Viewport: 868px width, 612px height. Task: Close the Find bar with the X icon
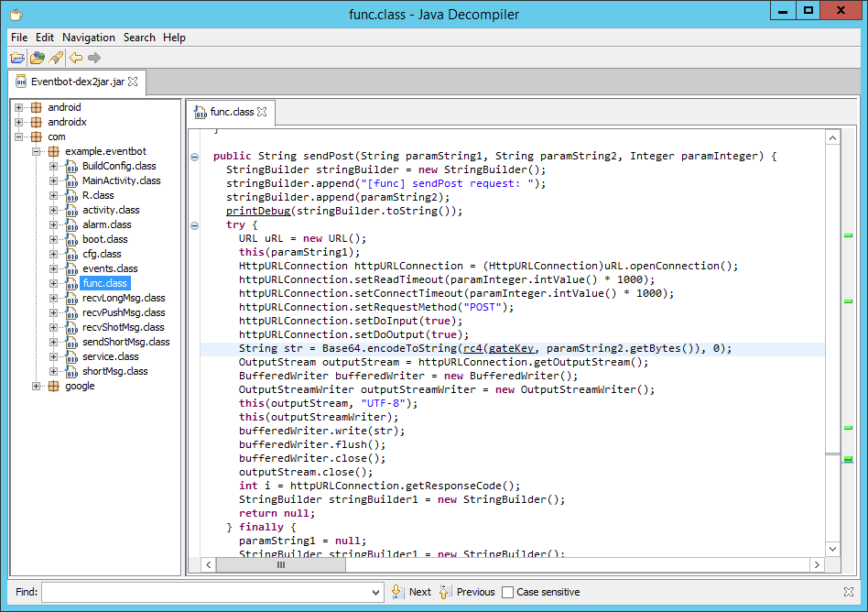pyautogui.click(x=848, y=592)
